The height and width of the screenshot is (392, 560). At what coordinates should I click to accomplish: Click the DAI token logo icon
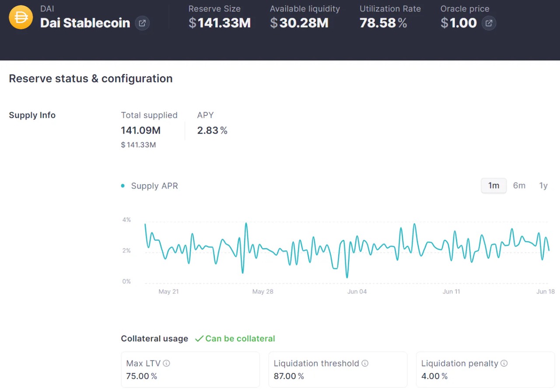(x=21, y=17)
